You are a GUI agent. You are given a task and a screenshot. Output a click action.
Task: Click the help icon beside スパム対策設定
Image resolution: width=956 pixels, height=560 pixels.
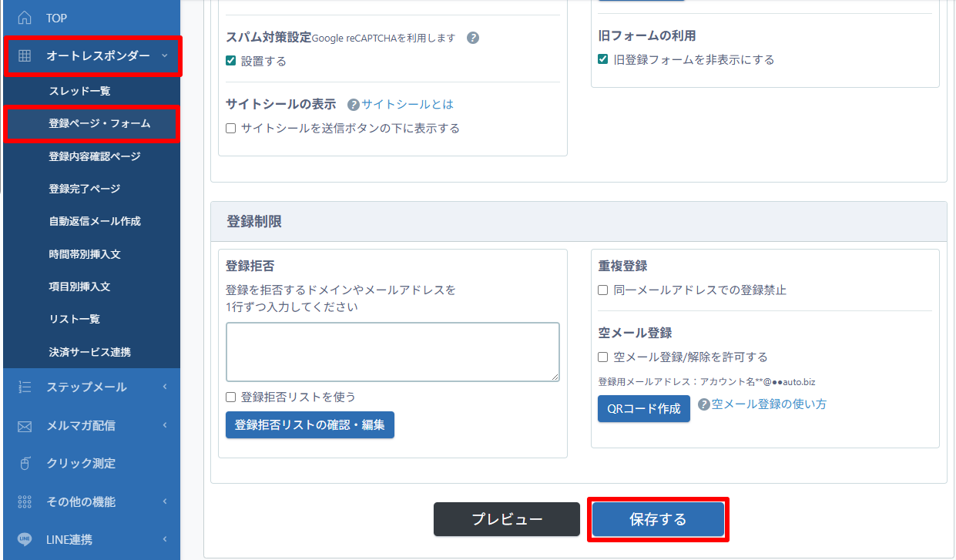pyautogui.click(x=473, y=38)
